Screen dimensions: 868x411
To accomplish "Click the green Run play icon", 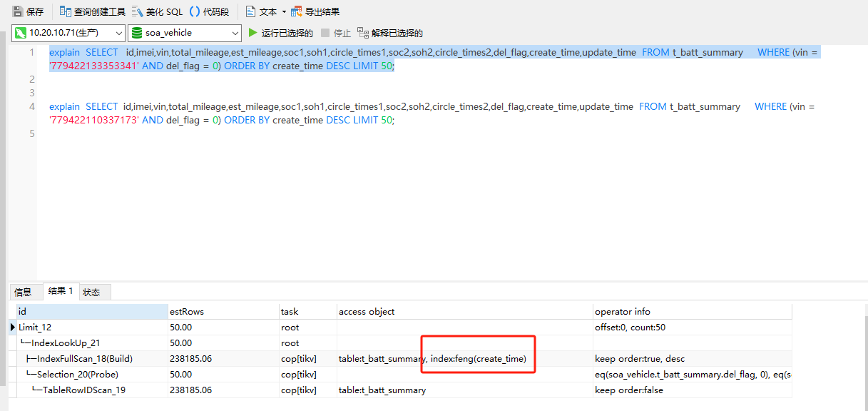I will pos(252,33).
